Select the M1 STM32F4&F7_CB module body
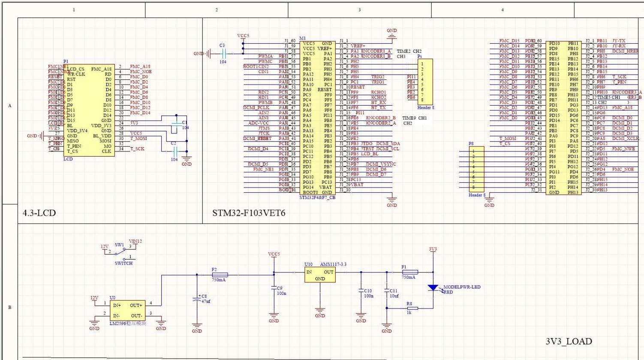 coord(317,118)
